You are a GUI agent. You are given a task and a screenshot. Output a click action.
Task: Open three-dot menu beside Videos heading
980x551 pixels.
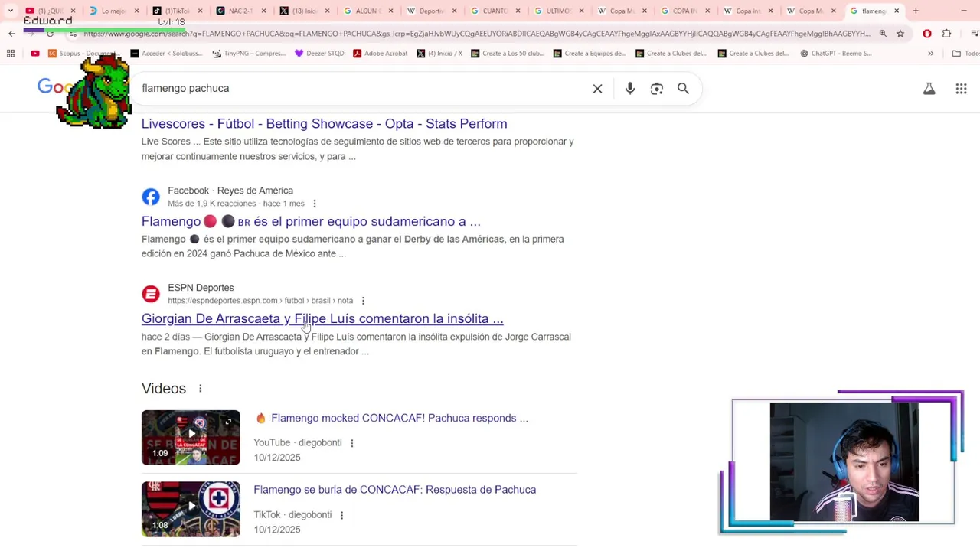click(200, 389)
